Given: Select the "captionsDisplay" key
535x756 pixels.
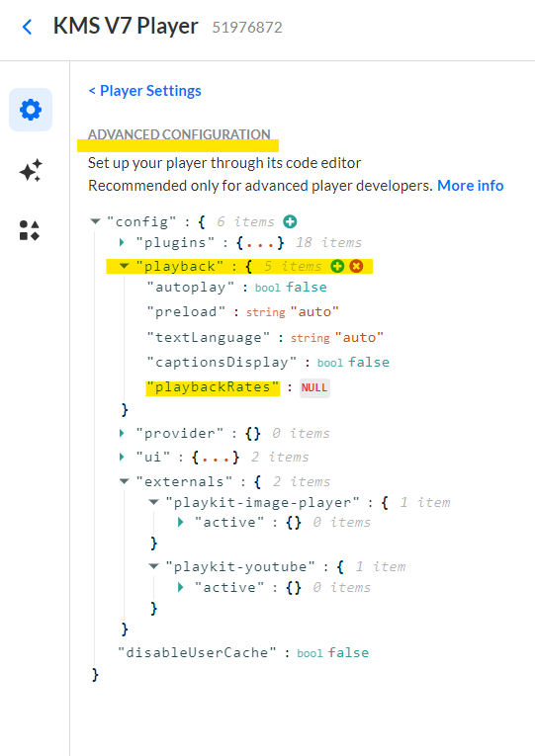Looking at the screenshot, I should click(x=222, y=362).
